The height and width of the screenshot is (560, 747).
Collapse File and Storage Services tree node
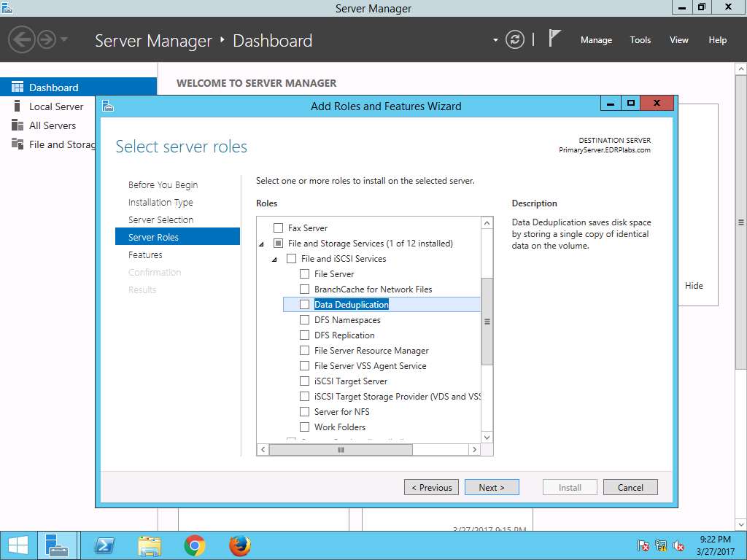coord(262,244)
